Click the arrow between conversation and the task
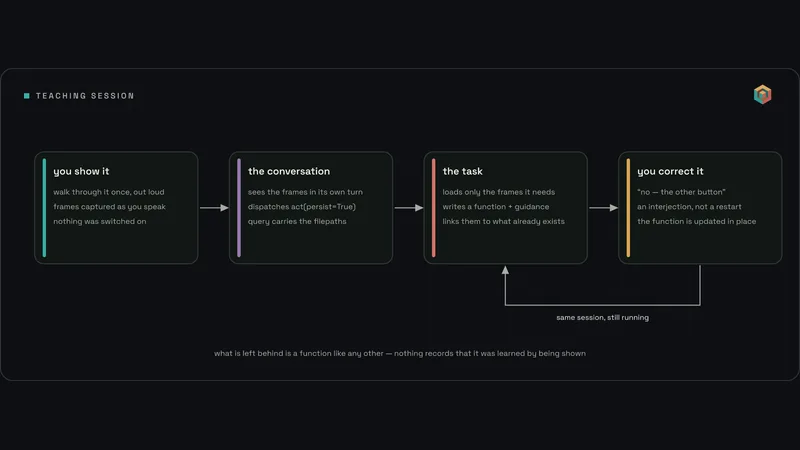Viewport: 800px width, 450px height. pos(409,208)
